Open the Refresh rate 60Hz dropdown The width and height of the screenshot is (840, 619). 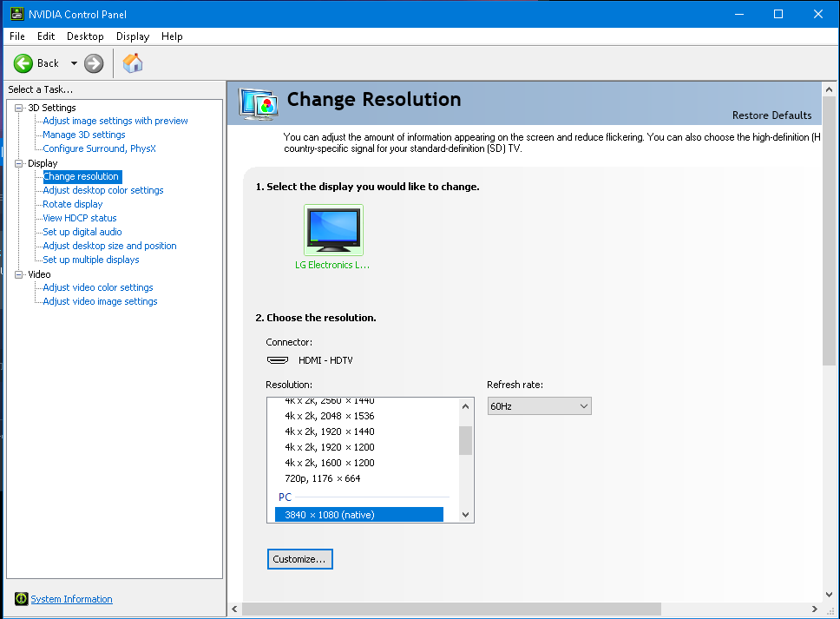[x=539, y=406]
